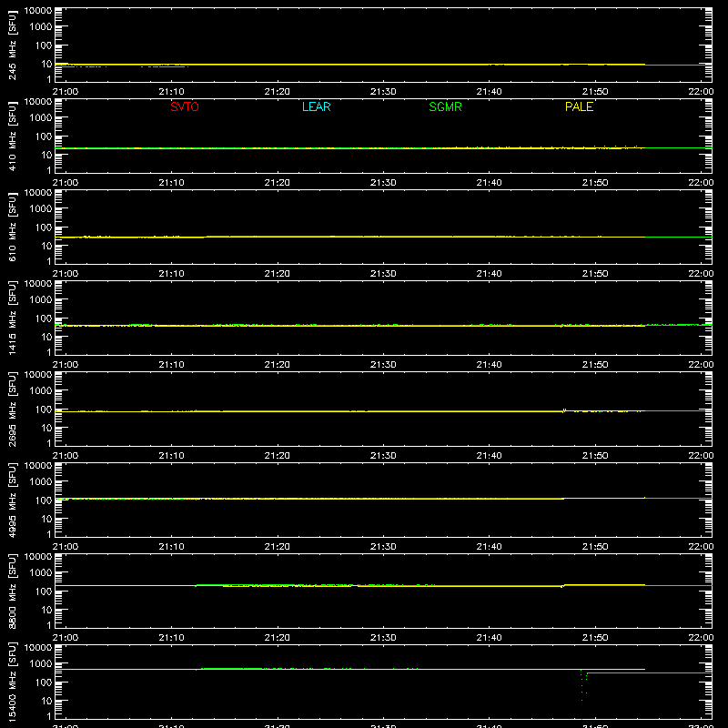The image size is (728, 728).
Task: Select the 8800 MHz [SFU] axis label
Action: tap(12, 591)
